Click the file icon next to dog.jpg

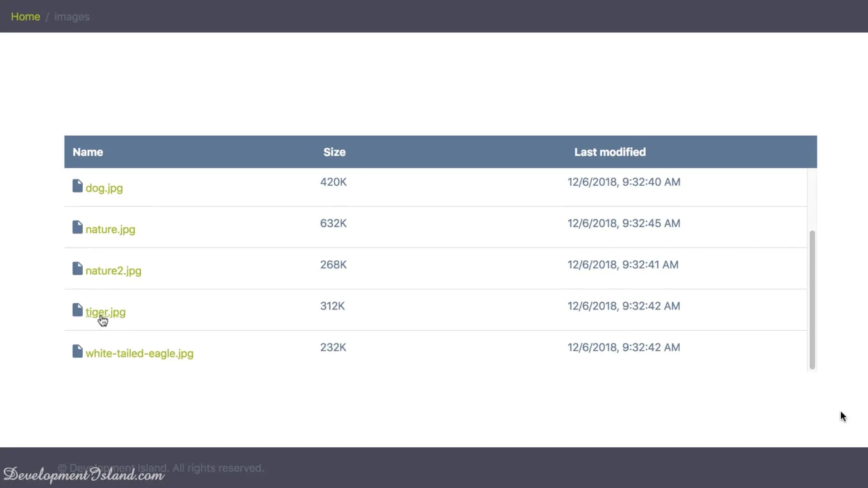coord(77,185)
